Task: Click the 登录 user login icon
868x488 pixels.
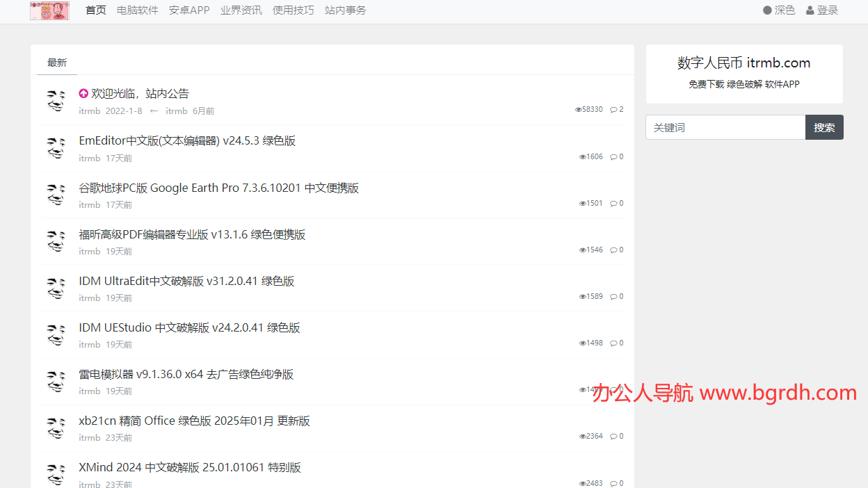Action: [x=810, y=10]
